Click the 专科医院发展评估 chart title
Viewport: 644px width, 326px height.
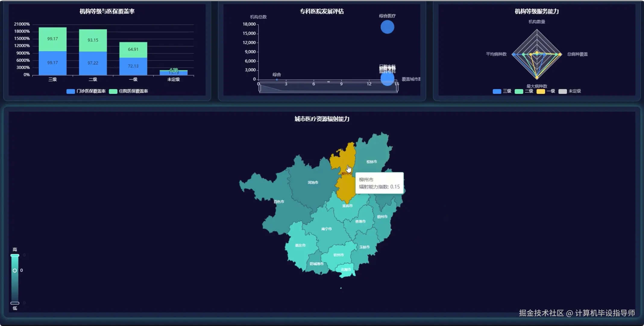(x=322, y=11)
